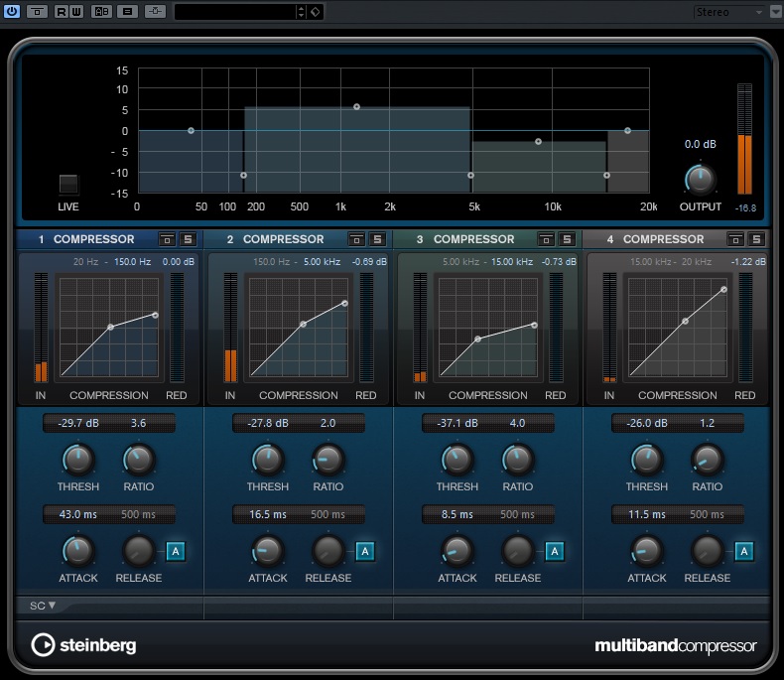Viewport: 784px width, 680px height.
Task: Expand the SC side-chain section
Action: 43,605
